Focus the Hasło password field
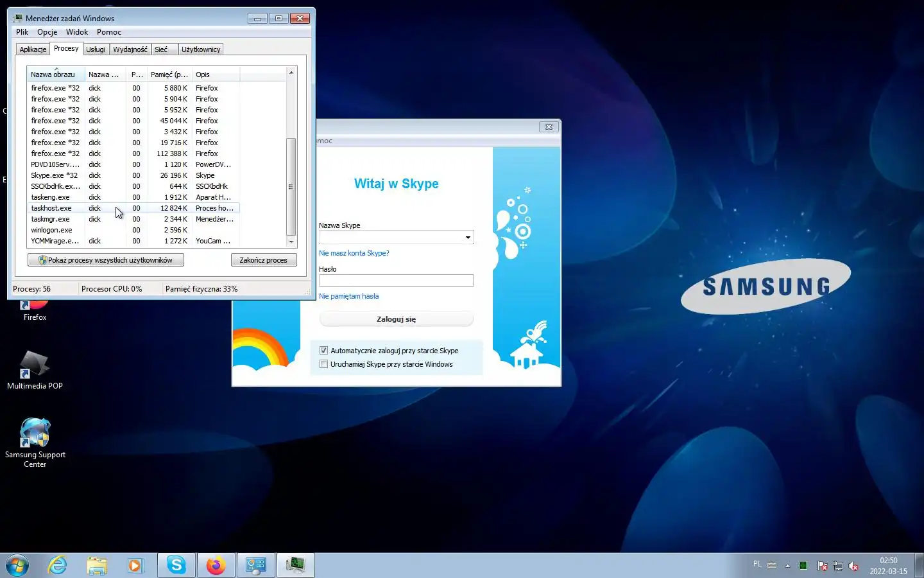The image size is (924, 578). pos(396,281)
